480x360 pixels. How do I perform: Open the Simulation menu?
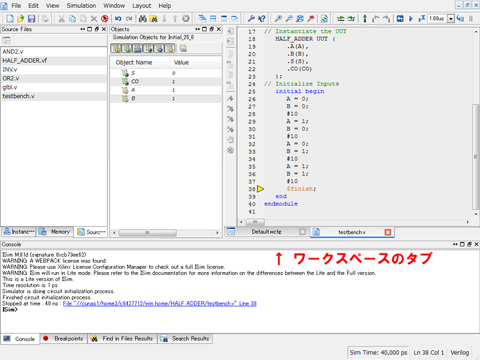(x=81, y=6)
